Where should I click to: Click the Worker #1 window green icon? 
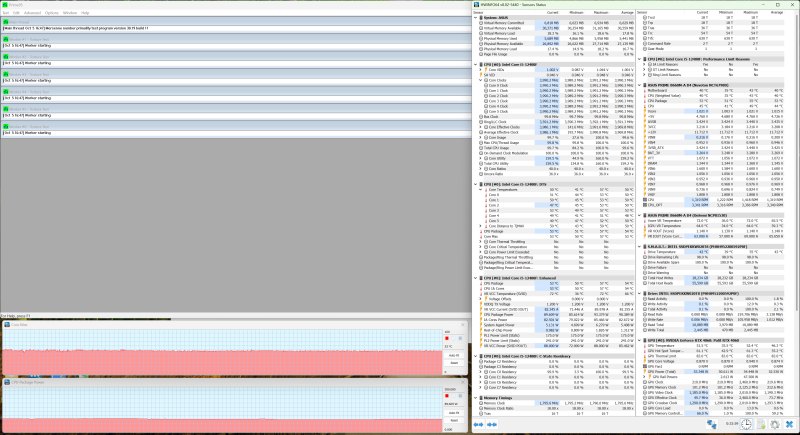5,41
